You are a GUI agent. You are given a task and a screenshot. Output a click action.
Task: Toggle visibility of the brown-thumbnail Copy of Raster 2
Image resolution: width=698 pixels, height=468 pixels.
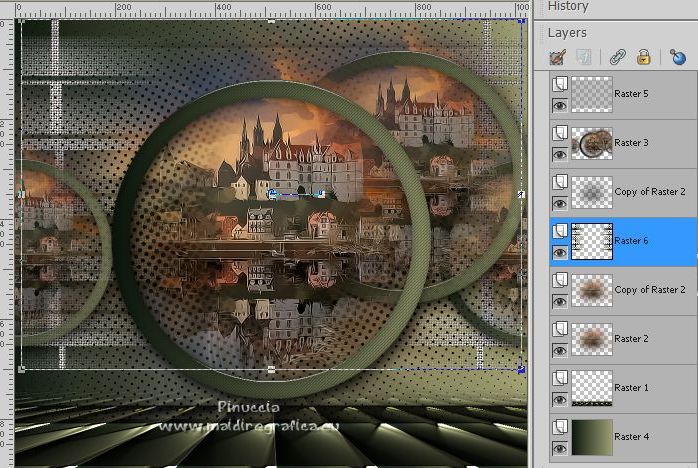tap(560, 301)
